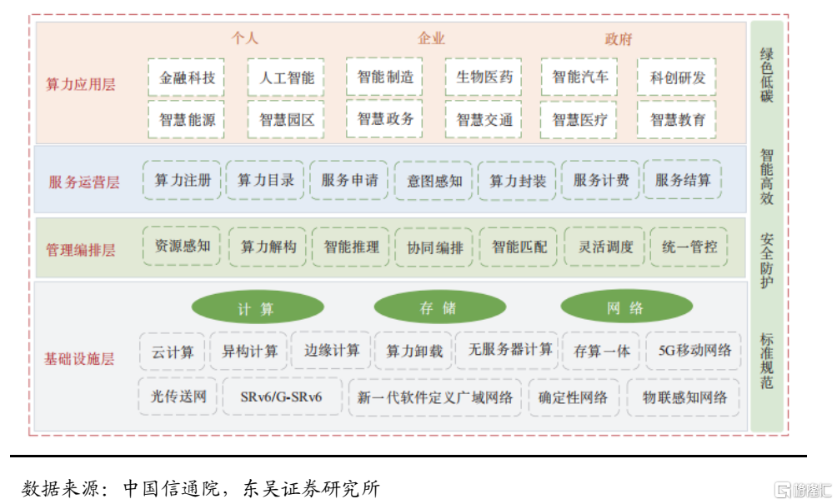
Task: Click the 统一管控 box
Action: 689,247
